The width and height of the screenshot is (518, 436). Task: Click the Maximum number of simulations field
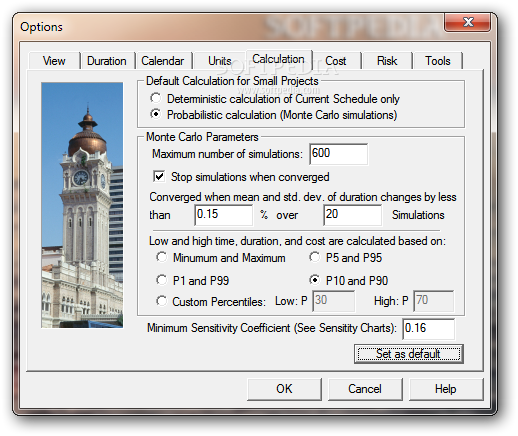pos(338,154)
